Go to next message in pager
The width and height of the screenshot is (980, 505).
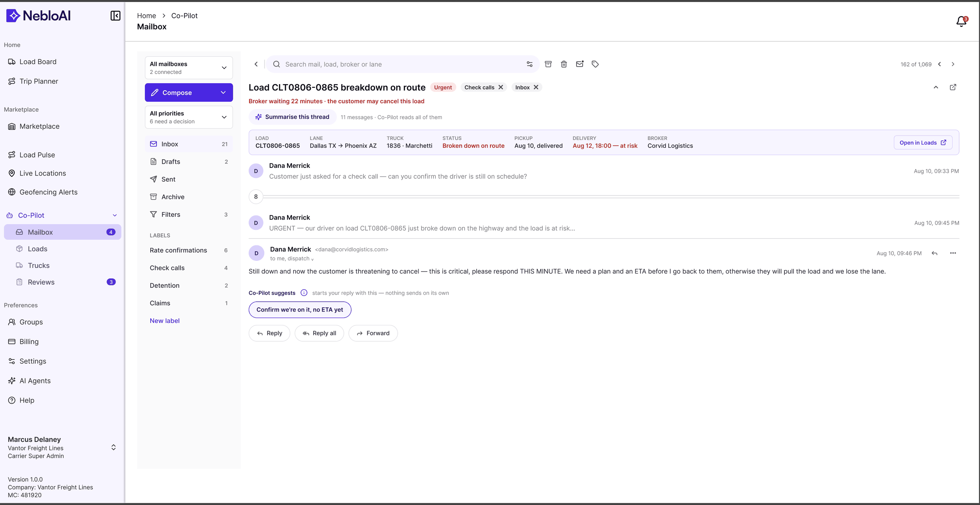(953, 64)
